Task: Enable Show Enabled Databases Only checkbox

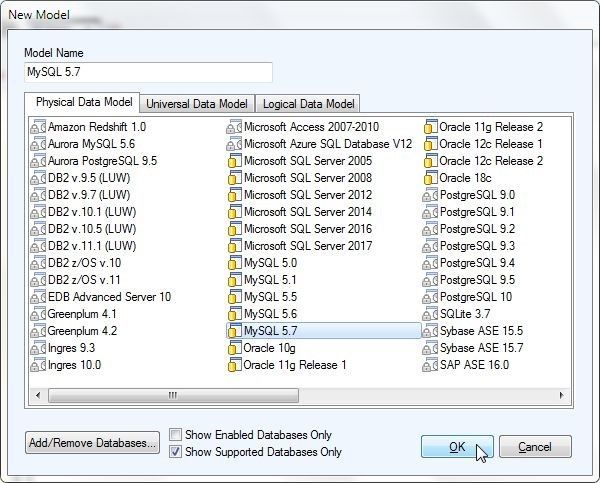Action: [175, 435]
